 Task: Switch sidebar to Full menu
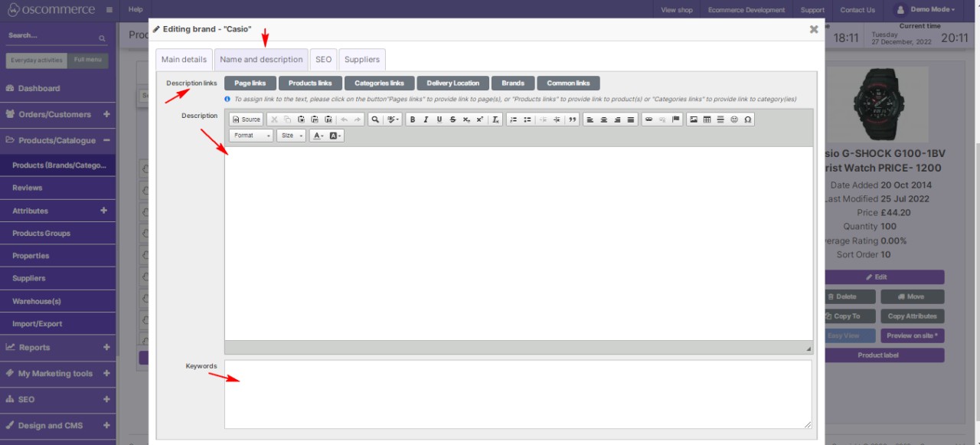point(88,61)
